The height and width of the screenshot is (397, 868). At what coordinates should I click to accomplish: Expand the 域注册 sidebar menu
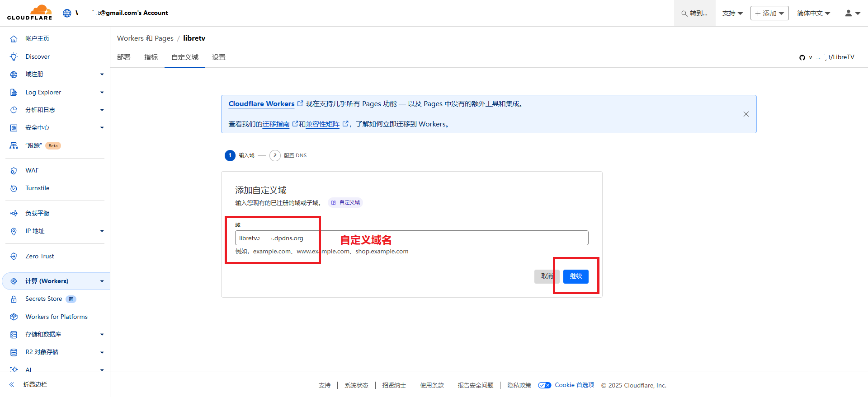(x=102, y=75)
